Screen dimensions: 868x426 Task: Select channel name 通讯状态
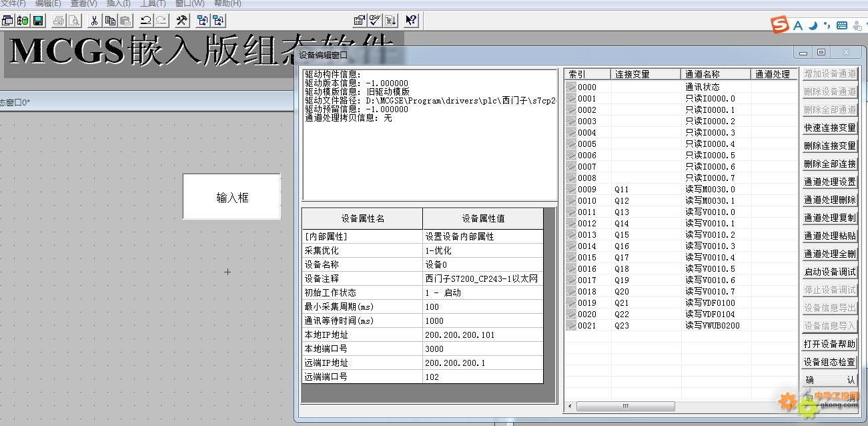click(703, 87)
